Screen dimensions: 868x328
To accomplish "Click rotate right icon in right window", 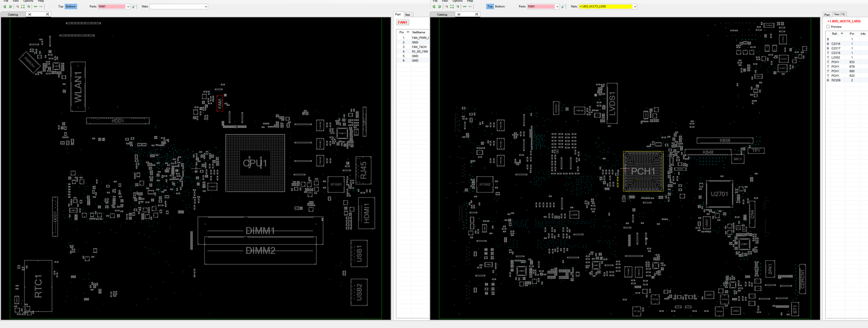I will click(440, 6).
